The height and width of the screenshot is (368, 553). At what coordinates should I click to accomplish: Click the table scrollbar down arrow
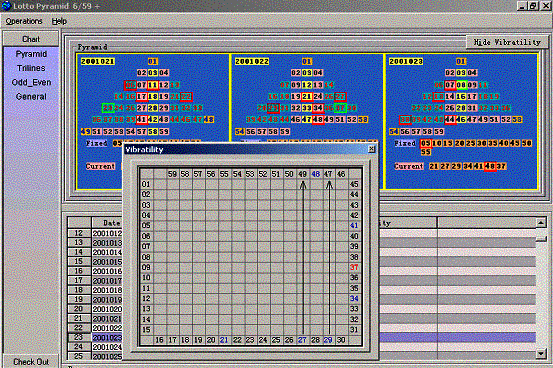pyautogui.click(x=541, y=354)
